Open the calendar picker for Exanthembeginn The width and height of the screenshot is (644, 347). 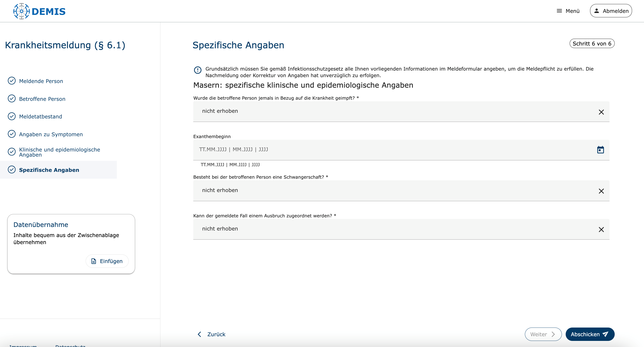(x=600, y=150)
